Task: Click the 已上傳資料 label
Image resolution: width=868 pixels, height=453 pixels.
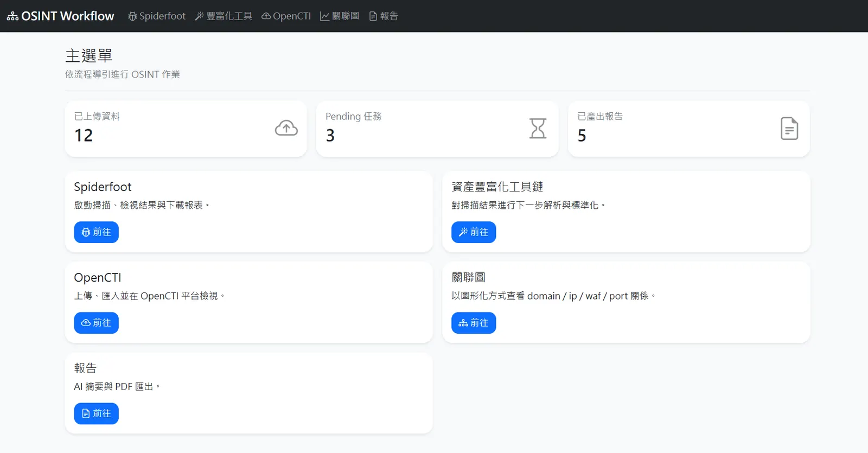Action: (x=97, y=116)
